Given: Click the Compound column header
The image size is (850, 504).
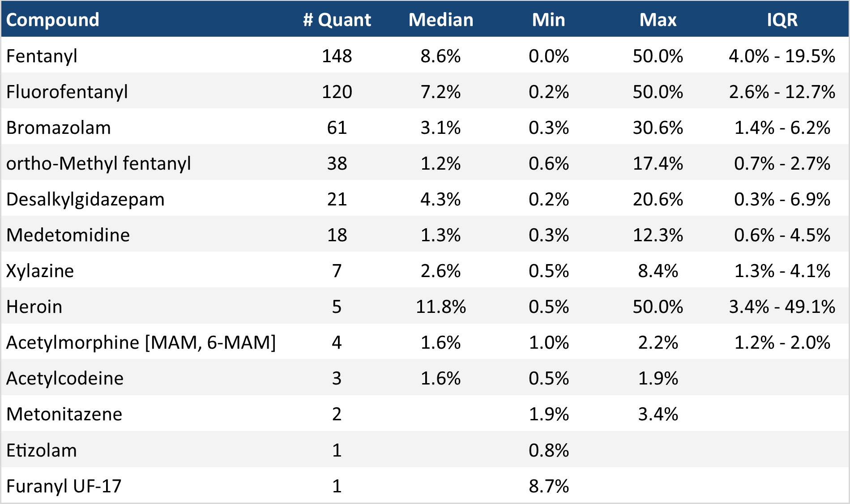Looking at the screenshot, I should [x=53, y=20].
